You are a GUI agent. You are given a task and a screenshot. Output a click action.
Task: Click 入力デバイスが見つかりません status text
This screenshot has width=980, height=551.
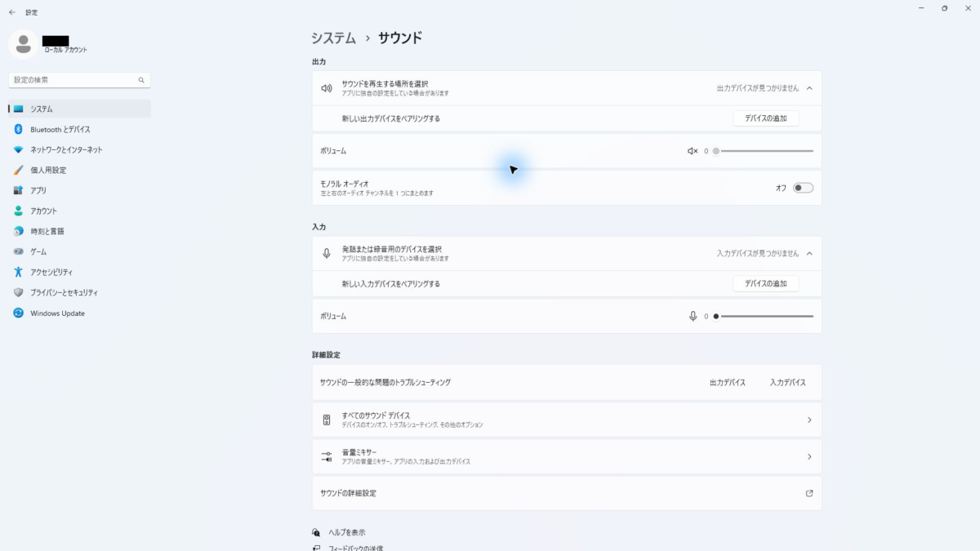[758, 253]
